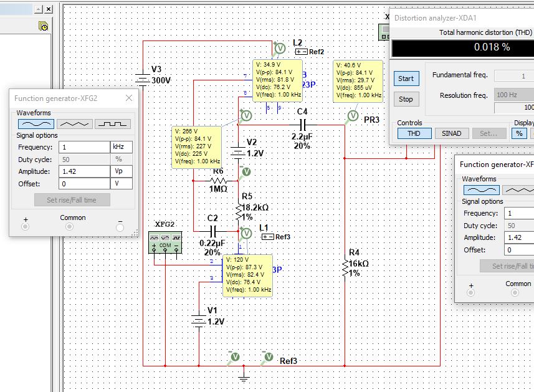Viewport: 534px width, 392px height.
Task: Click the plus terminal in XFG2 dialog
Action: pos(26,227)
